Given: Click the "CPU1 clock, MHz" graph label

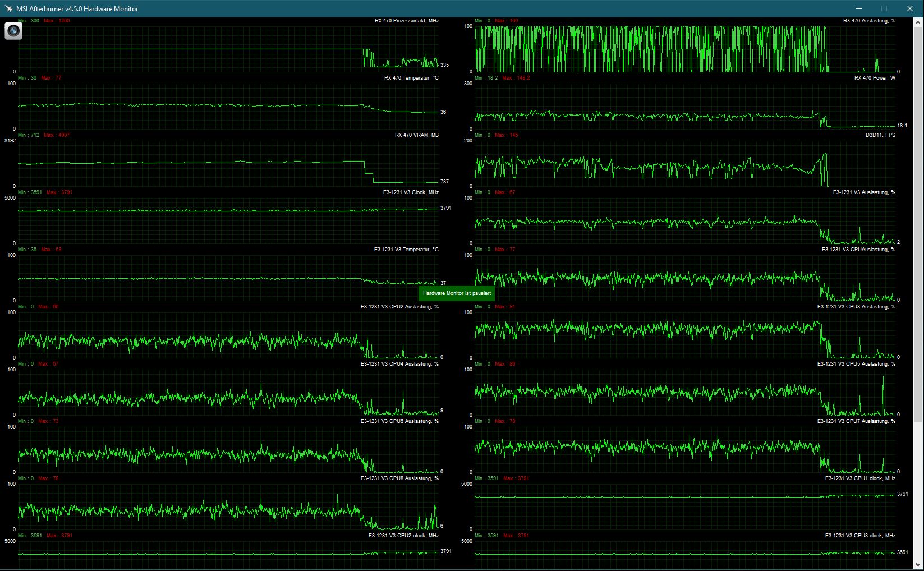Looking at the screenshot, I should [860, 478].
